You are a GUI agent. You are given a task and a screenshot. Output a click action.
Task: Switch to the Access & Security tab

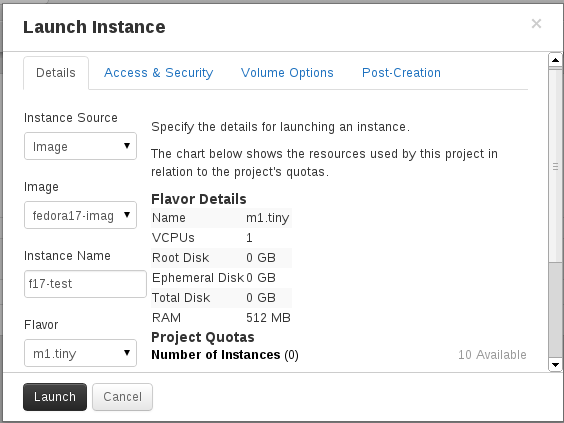point(159,73)
